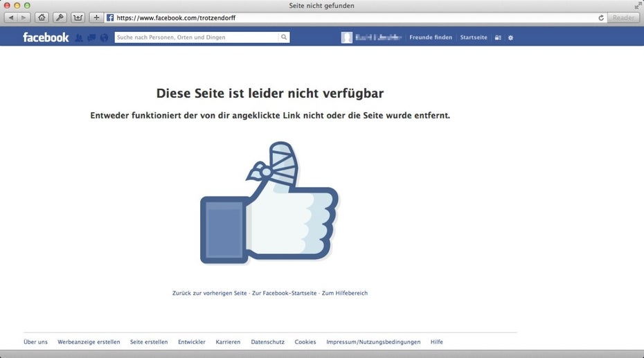
Task: Click the profile picture thumbnail
Action: (x=347, y=37)
